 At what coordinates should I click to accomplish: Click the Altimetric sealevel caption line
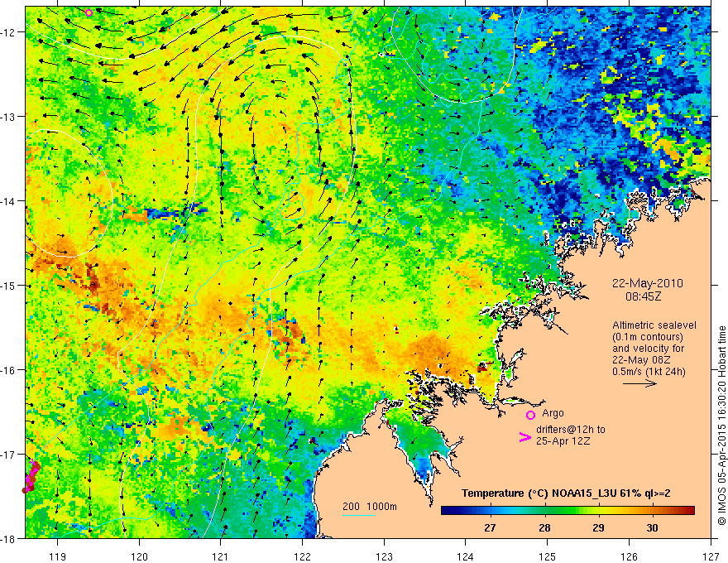(x=654, y=325)
